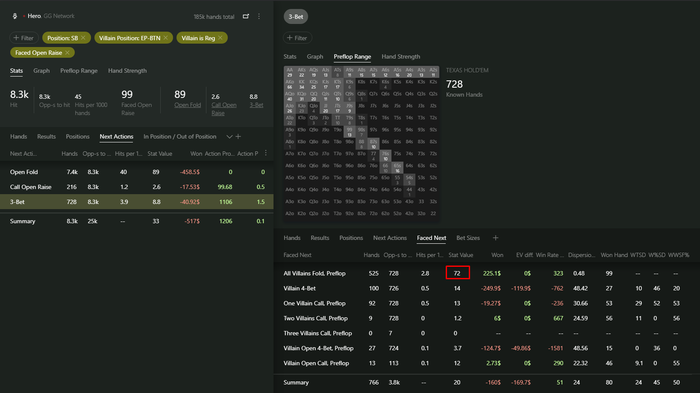Open the three-dot menu beside hands total
The image size is (700, 393).
(x=259, y=16)
